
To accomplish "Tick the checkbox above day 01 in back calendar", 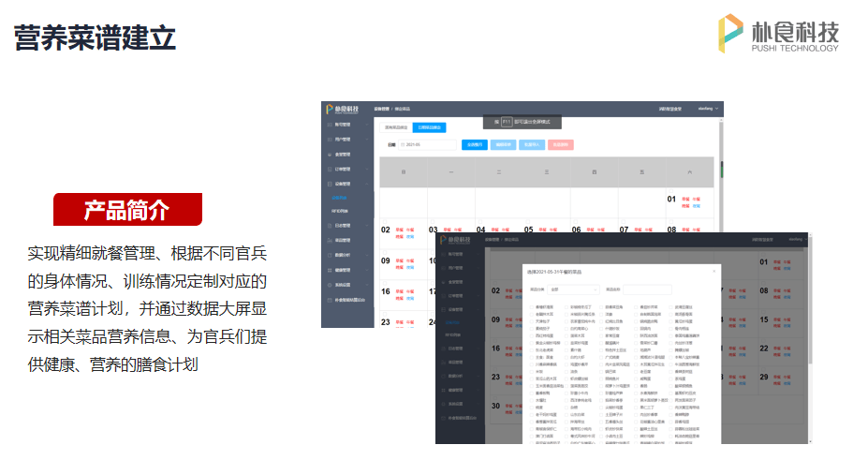I will tap(669, 190).
